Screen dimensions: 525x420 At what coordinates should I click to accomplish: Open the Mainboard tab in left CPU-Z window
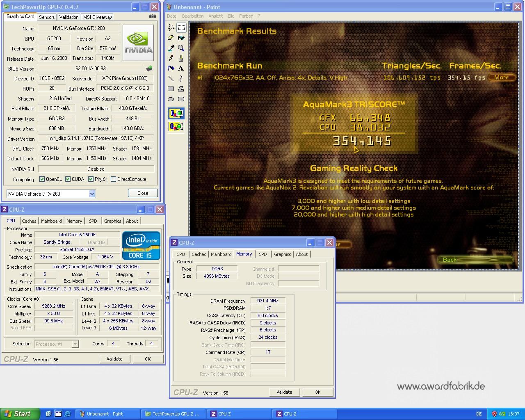point(51,221)
